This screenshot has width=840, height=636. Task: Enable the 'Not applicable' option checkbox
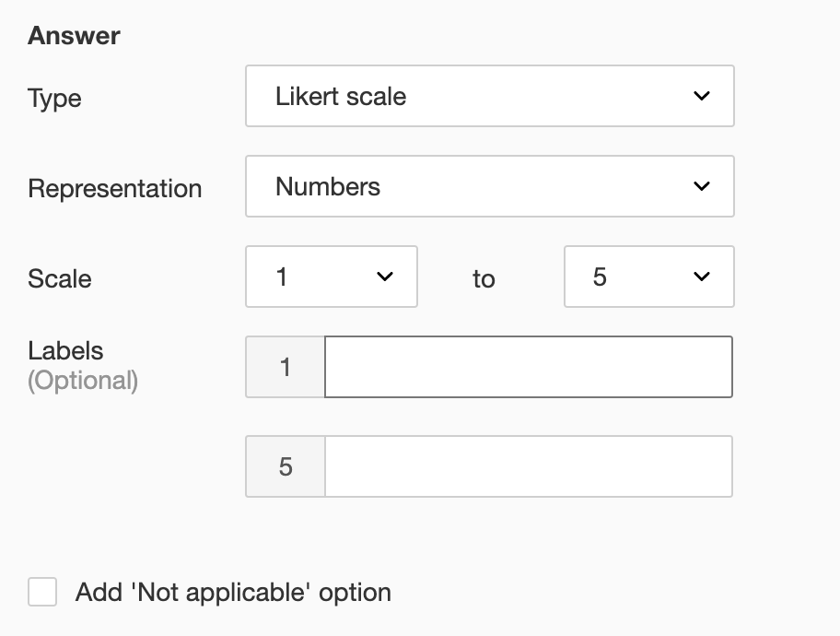click(42, 592)
